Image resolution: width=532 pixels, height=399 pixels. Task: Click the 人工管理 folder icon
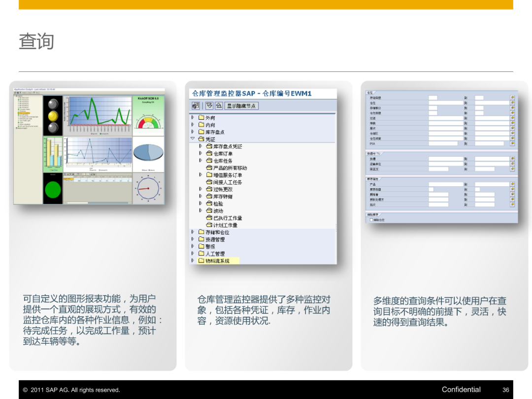(x=201, y=253)
